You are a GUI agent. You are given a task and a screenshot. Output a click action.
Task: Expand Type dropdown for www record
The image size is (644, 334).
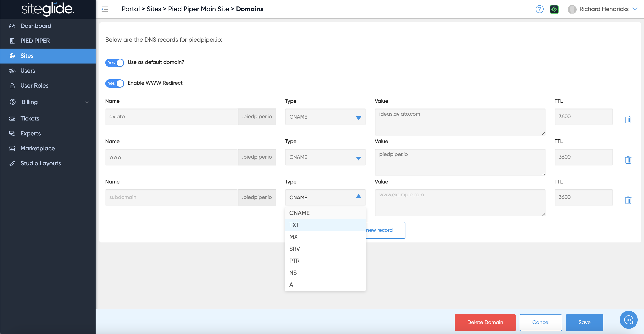pyautogui.click(x=325, y=157)
